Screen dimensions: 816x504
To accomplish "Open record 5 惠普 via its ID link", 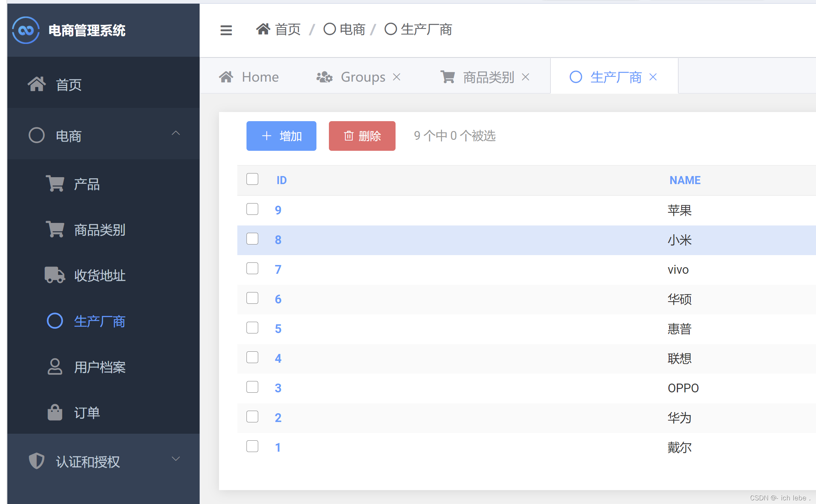I will click(278, 328).
